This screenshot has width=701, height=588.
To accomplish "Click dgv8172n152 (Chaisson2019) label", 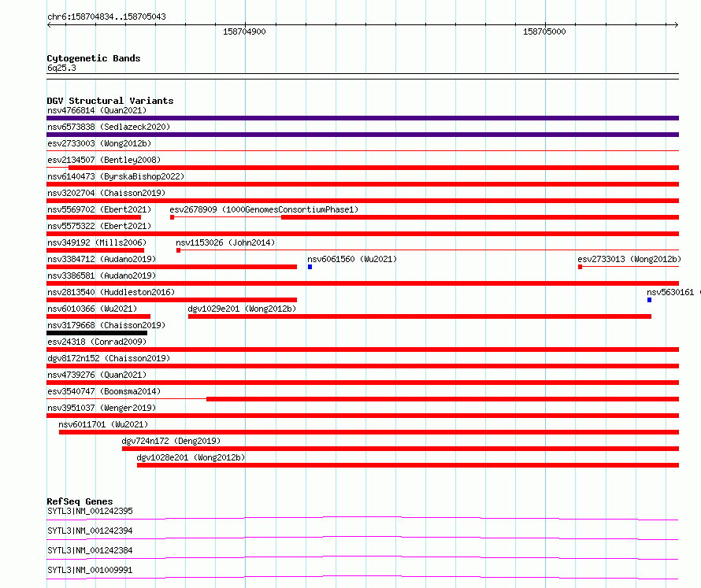I will 109,358.
